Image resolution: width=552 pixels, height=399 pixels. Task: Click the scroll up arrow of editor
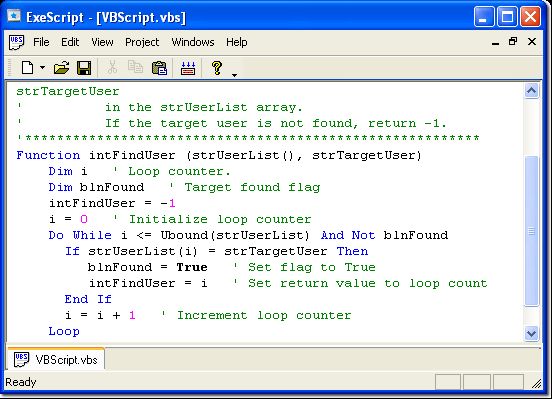531,91
